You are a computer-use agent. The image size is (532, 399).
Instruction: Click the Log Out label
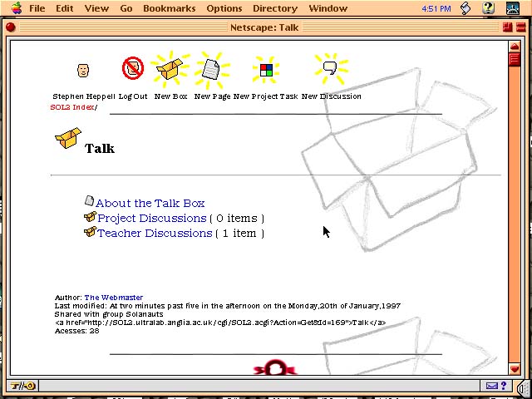click(133, 96)
